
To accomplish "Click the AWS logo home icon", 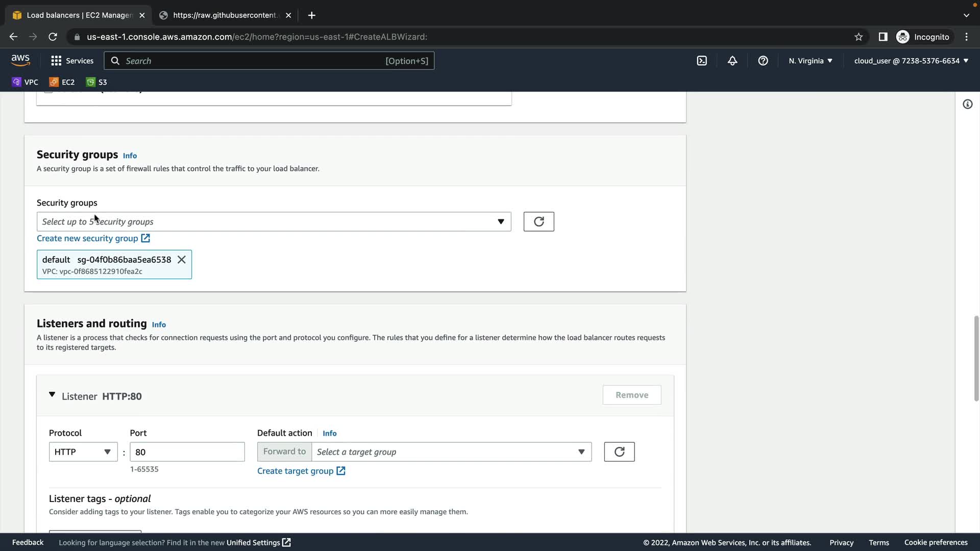I will 20,60.
